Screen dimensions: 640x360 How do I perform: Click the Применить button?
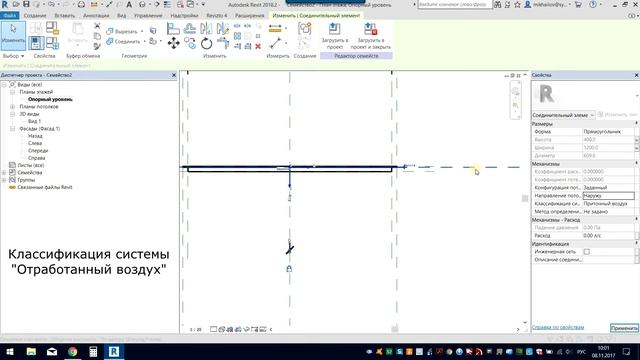pos(624,328)
